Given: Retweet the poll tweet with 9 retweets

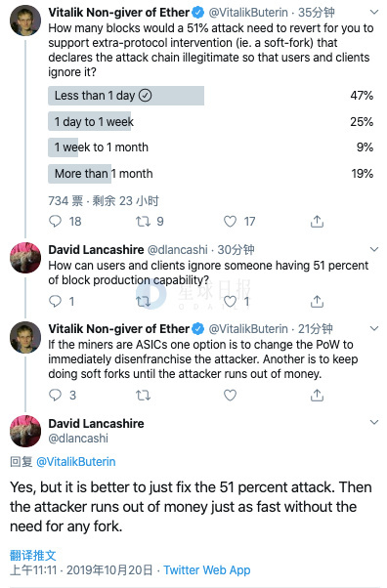Looking at the screenshot, I should tap(143, 222).
